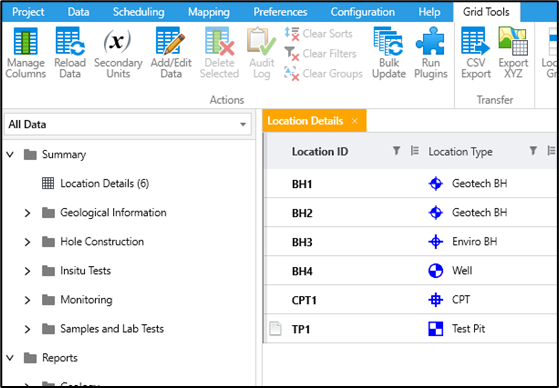Switch to the Scheduling tab
Viewport: 559px width, 388px height.
coord(139,12)
